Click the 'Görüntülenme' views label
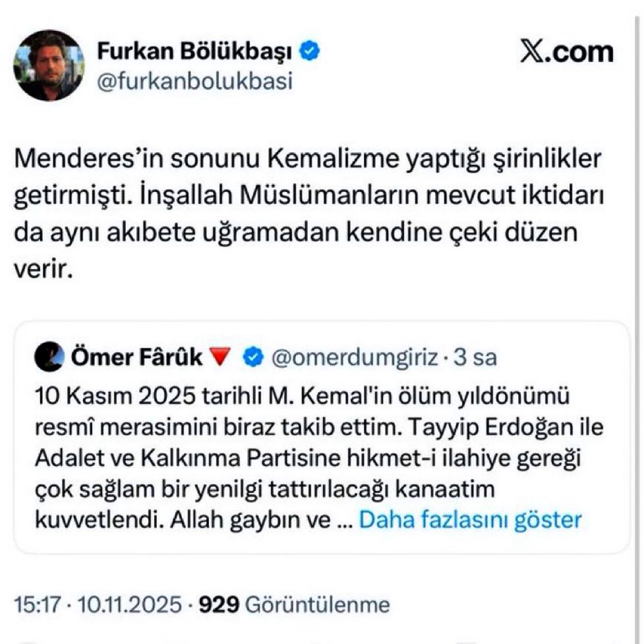 [317, 604]
